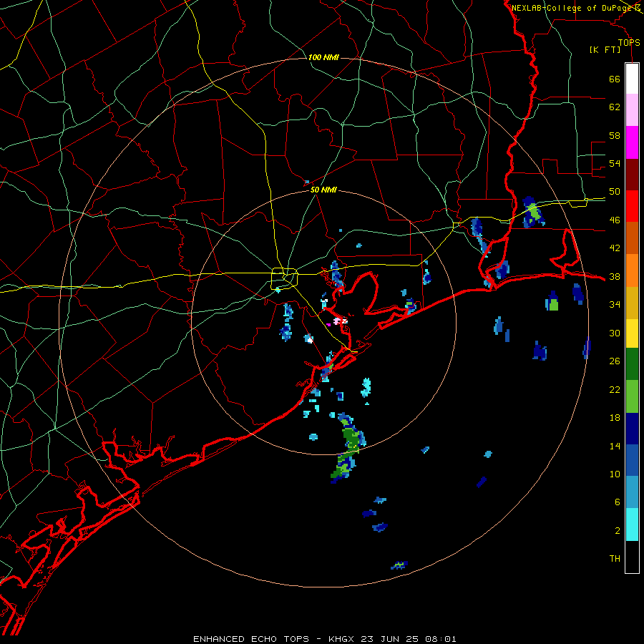This screenshot has height=644, width=644.
Task: Click the magenta legend color band
Action: click(x=632, y=142)
